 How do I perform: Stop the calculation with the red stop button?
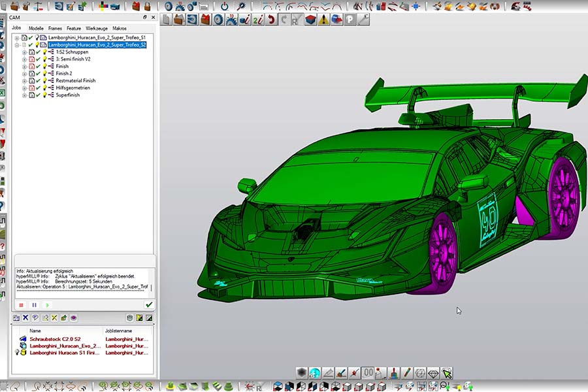tap(22, 305)
